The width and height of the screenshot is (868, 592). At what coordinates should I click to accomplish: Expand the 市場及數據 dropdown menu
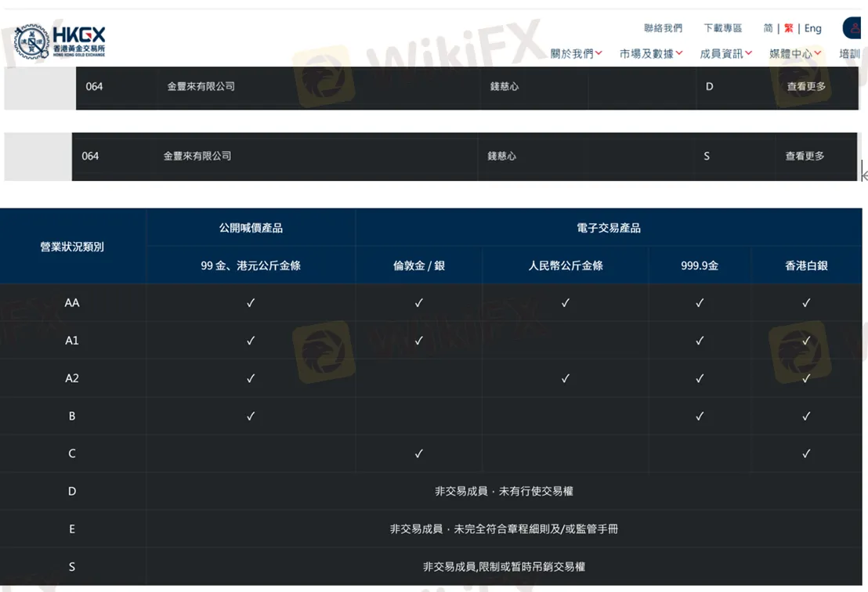pos(650,54)
